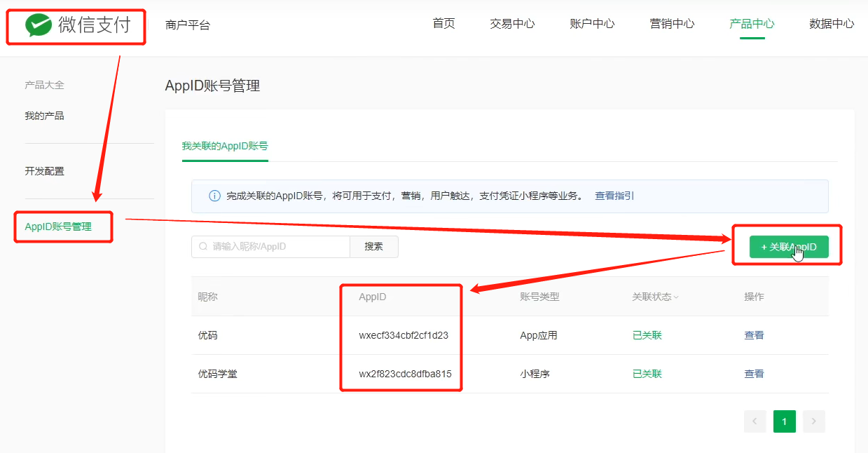Click 已关联 status in the 优码学堂 row
The image size is (868, 453).
click(x=647, y=374)
